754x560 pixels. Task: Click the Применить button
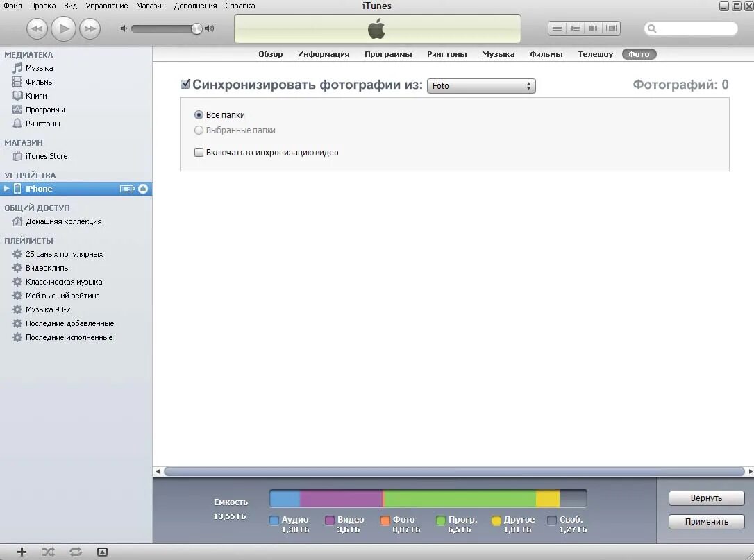pyautogui.click(x=706, y=522)
